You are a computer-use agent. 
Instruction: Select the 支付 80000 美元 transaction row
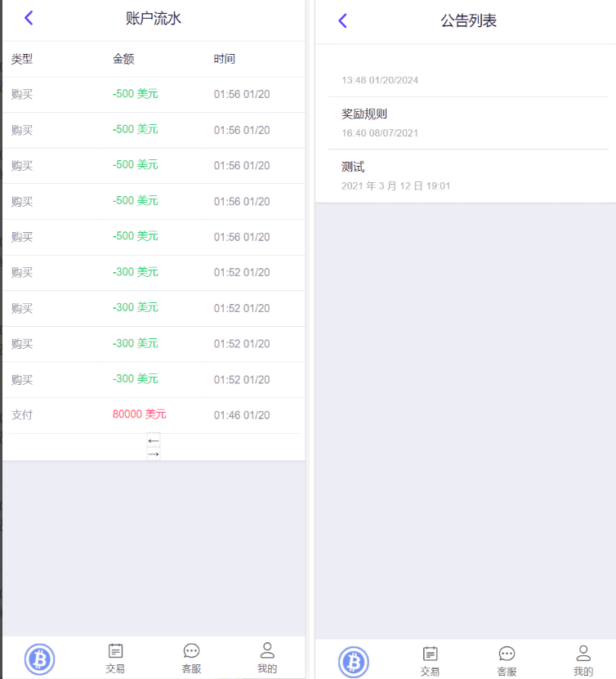(x=154, y=415)
